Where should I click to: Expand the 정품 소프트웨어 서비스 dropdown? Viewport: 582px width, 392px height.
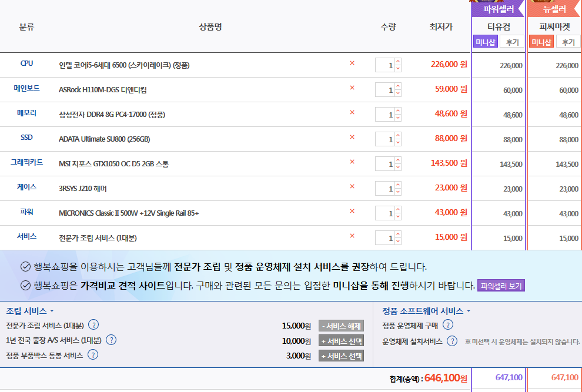point(469,311)
